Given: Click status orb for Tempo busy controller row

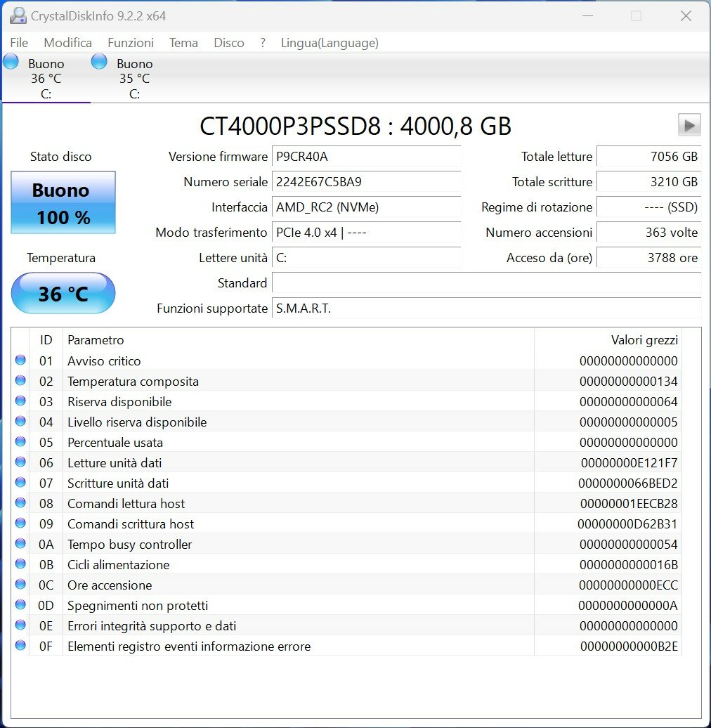Looking at the screenshot, I should point(20,543).
